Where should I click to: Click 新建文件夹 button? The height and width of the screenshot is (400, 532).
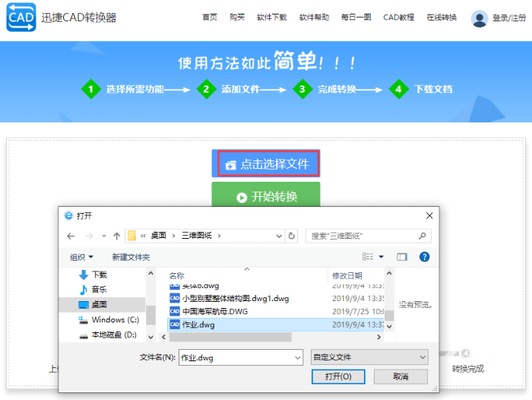131,257
